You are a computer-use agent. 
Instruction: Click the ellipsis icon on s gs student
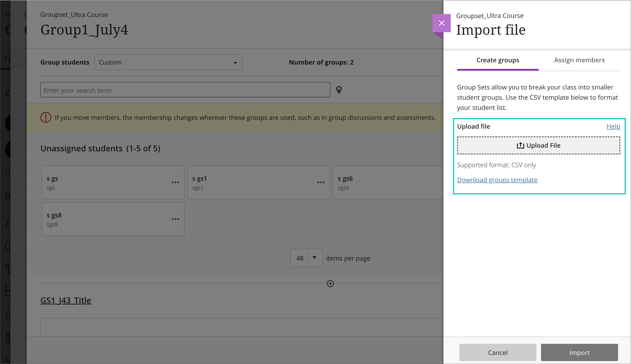pos(175,182)
